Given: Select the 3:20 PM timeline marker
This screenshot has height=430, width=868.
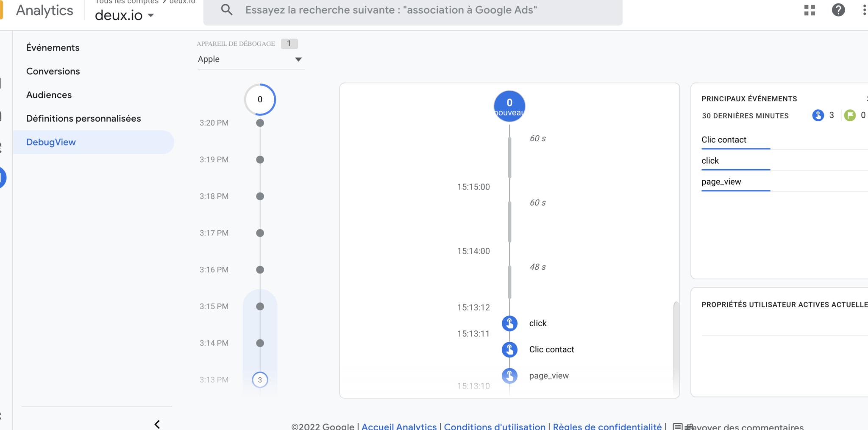Looking at the screenshot, I should (260, 123).
